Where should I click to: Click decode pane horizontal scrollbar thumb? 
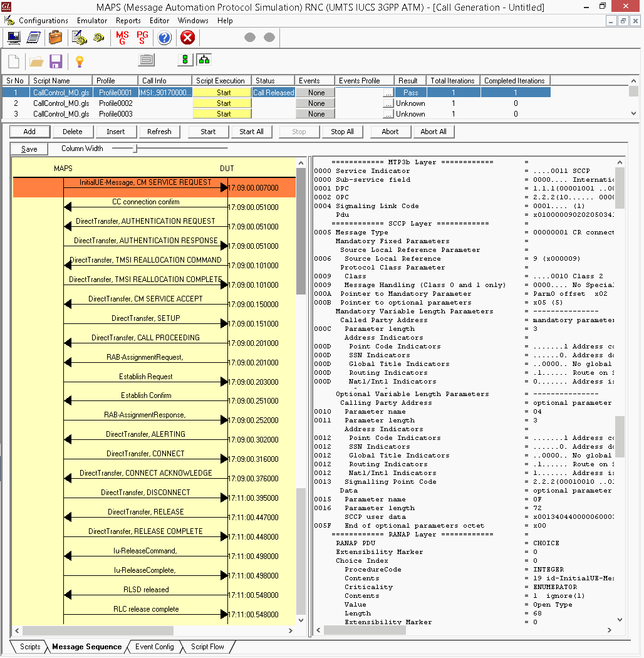pos(365,630)
